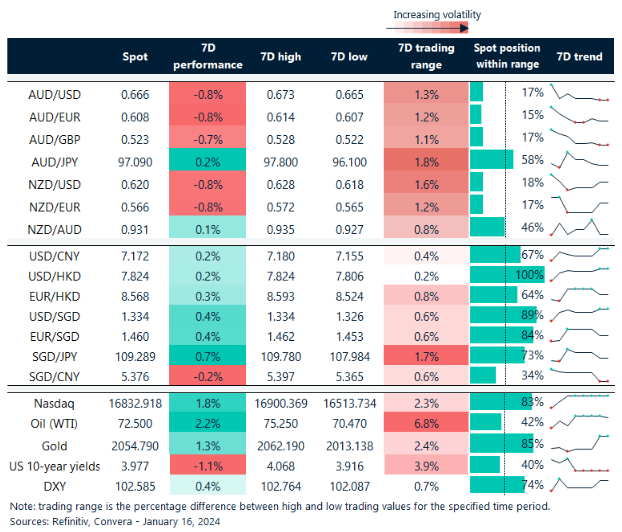Image resolution: width=622 pixels, height=532 pixels.
Task: Click the Oil (WTI) 6.8% trading range cell
Action: point(425,421)
